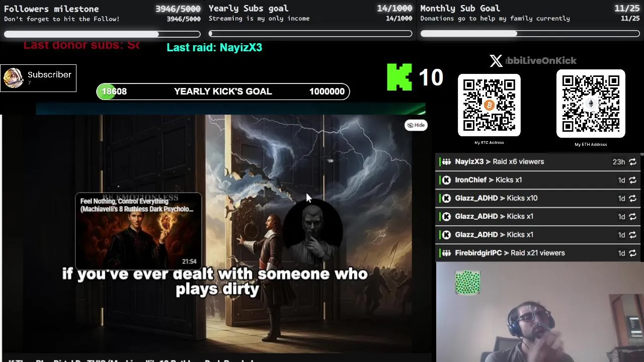Click the 'My BTC Address' caption
Screen dimensions: 644x362
pyautogui.click(x=489, y=143)
